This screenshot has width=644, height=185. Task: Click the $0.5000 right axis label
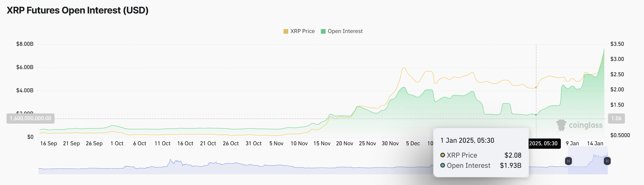[x=620, y=135]
